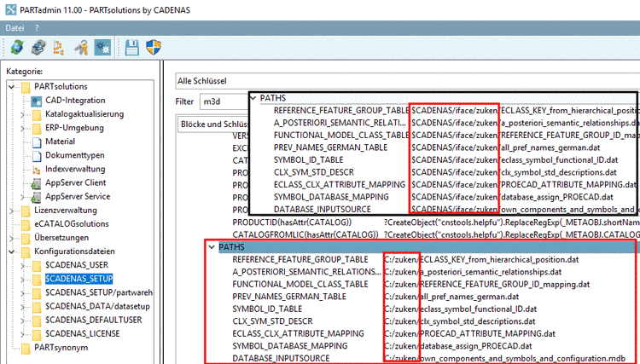
Task: Select the PARTsolutions tree label
Action: 61,87
